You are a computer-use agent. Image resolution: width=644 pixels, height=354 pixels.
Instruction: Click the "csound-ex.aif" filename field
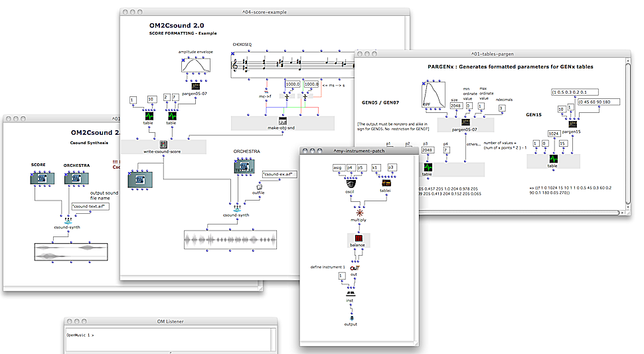(280, 175)
